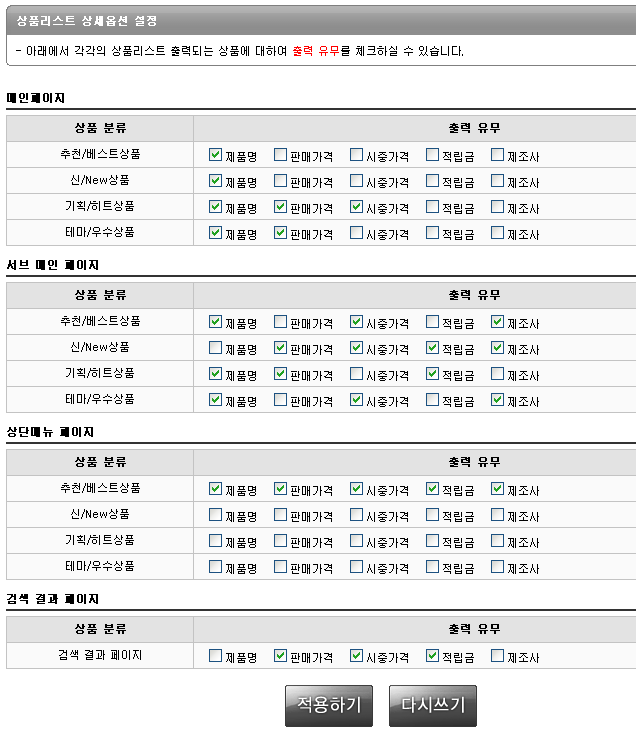The image size is (636, 756).
Task: Check 제품명 for 신/New상품 in 서브 메인 페이지
Action: point(216,348)
